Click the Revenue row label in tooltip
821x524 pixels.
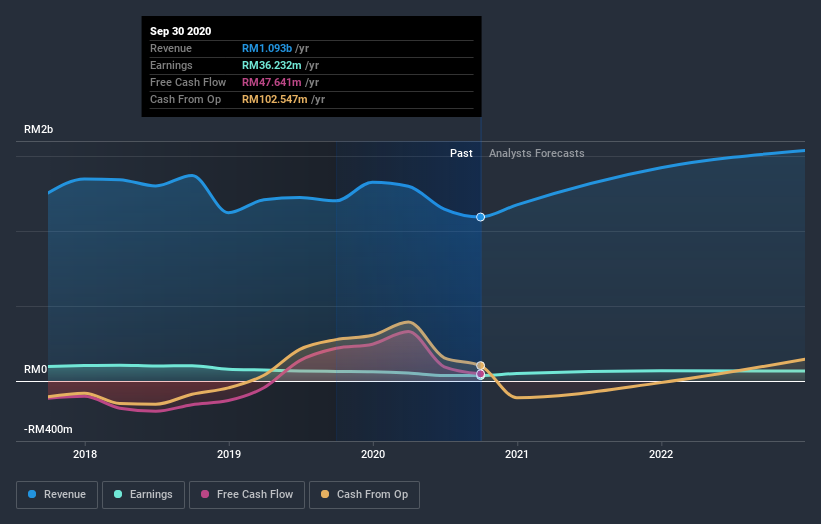(x=171, y=48)
